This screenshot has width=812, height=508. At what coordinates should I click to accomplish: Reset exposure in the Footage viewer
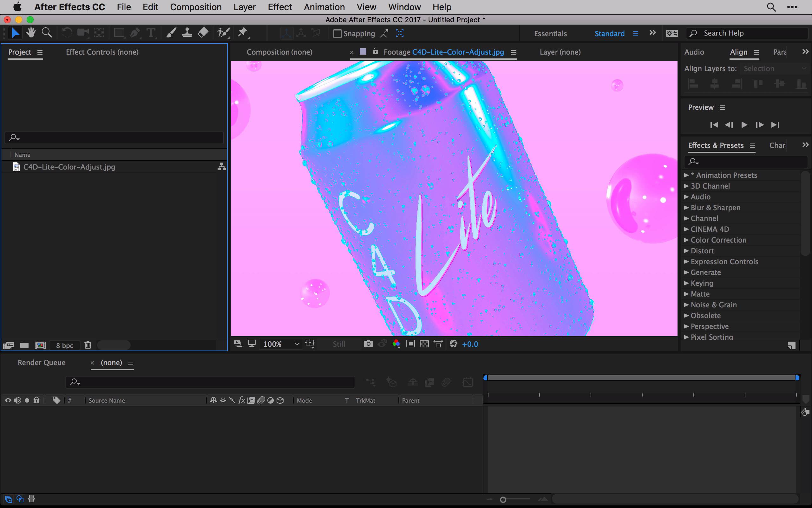(x=453, y=344)
